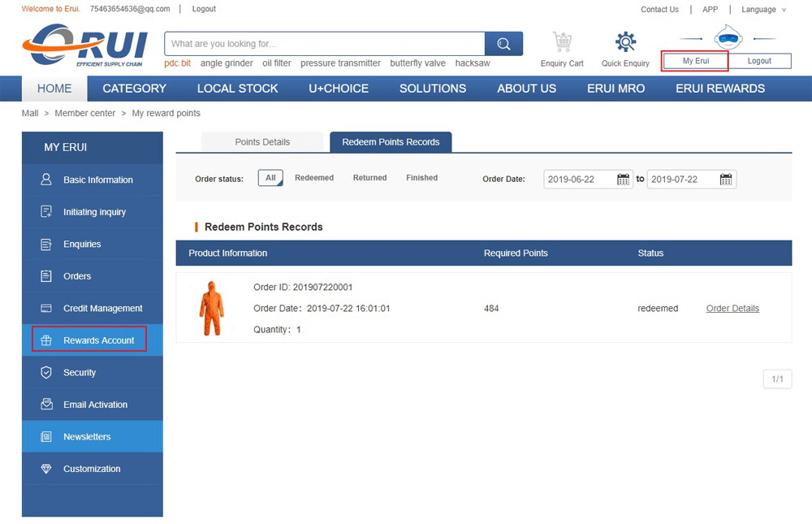Screen dimensions: 812x524
Task: Open Enquiries in sidebar
Action: pyautogui.click(x=93, y=244)
